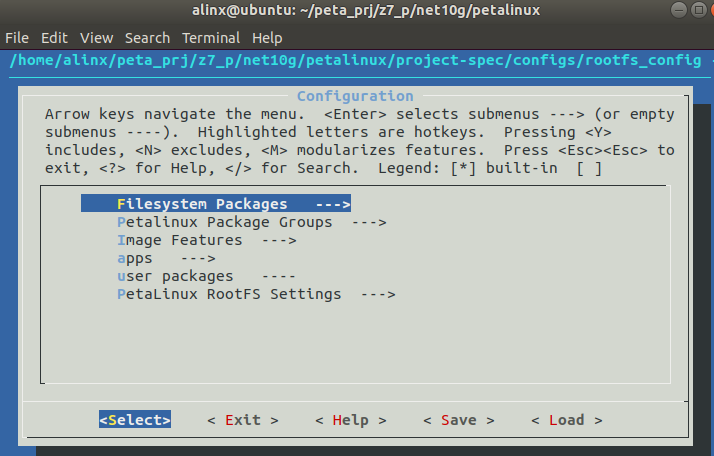Open the Edit menu
Screen dimensions: 714x456
54,38
